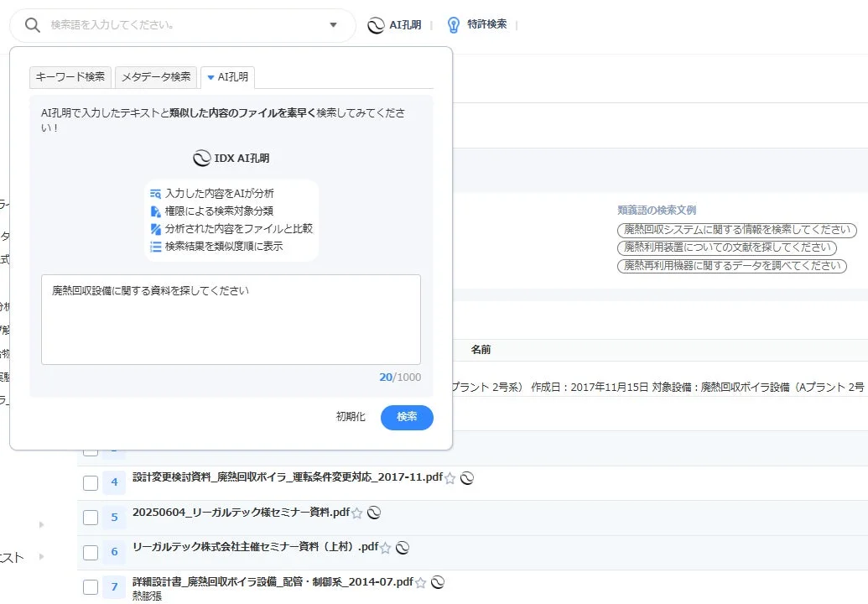Image resolution: width=868 pixels, height=604 pixels.
Task: Check the checkbox for row 6
Action: (x=90, y=552)
